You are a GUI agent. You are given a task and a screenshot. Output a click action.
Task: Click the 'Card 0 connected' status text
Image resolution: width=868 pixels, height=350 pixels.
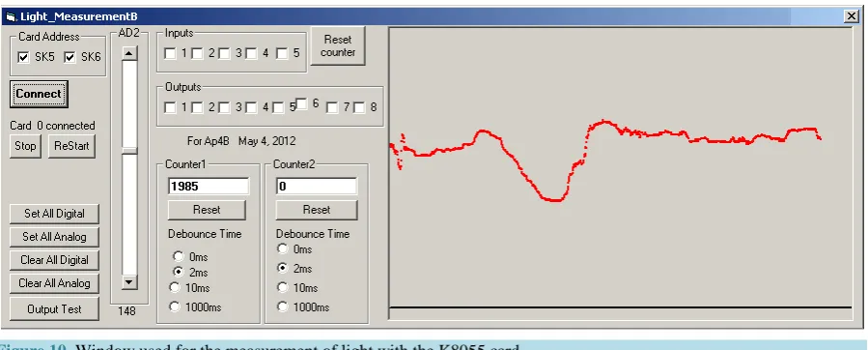pyautogui.click(x=52, y=126)
